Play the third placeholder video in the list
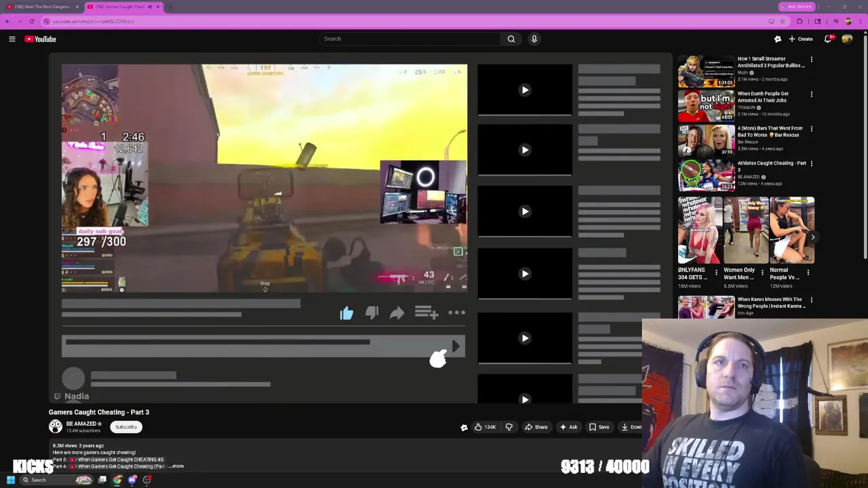The image size is (868, 488). coord(525,211)
